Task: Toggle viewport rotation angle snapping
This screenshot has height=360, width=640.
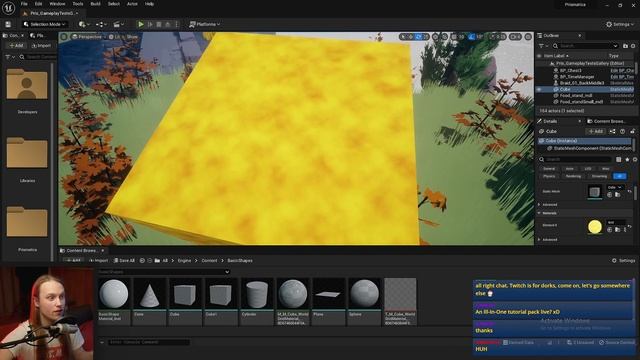Action: (471, 37)
